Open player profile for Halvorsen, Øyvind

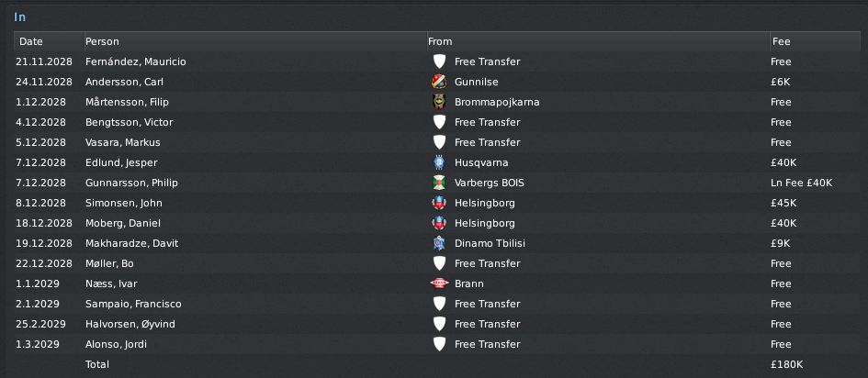tap(130, 324)
